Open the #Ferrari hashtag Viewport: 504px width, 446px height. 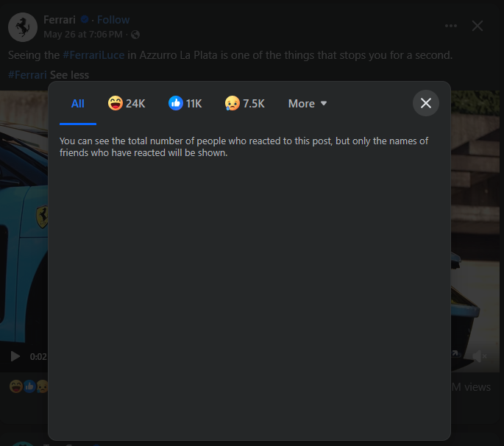(x=28, y=75)
